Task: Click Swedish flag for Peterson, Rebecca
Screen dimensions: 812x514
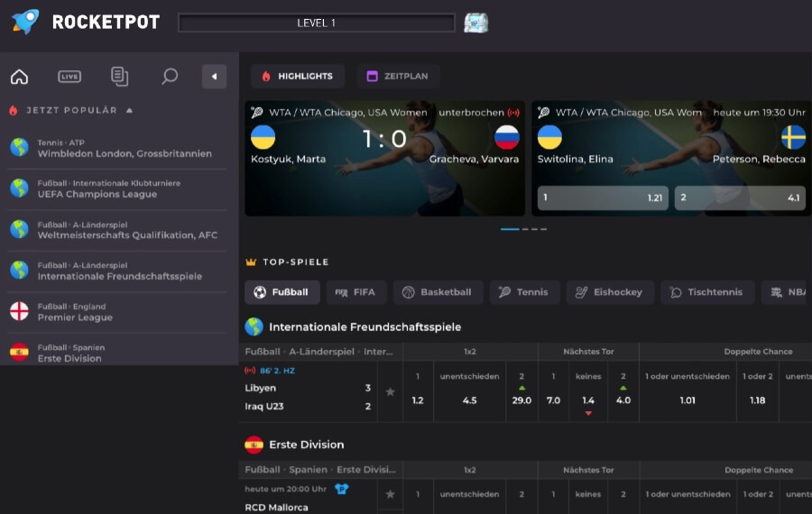Action: tap(793, 137)
